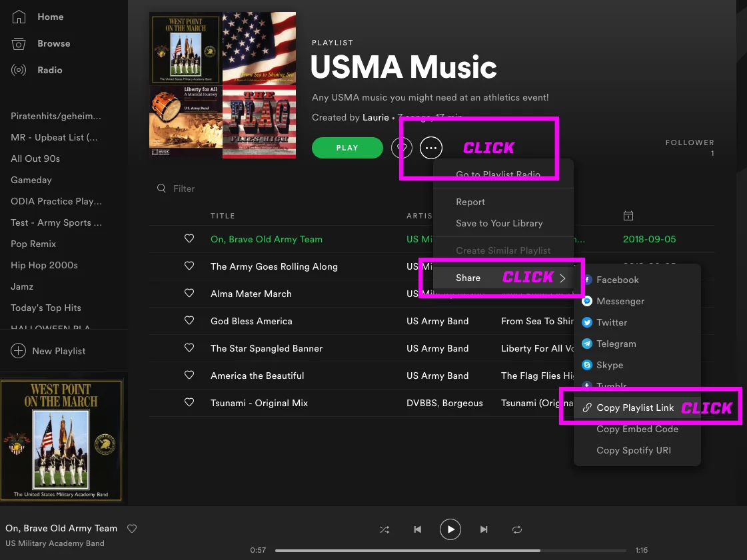Open the Radio section

pyautogui.click(x=37, y=70)
